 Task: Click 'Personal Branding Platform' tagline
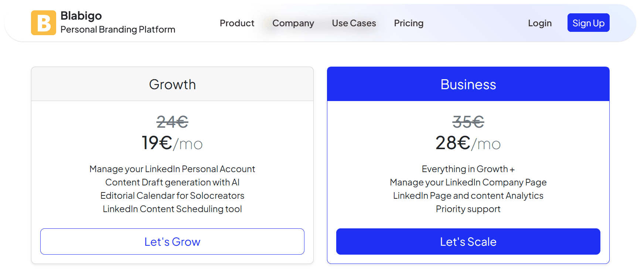117,30
